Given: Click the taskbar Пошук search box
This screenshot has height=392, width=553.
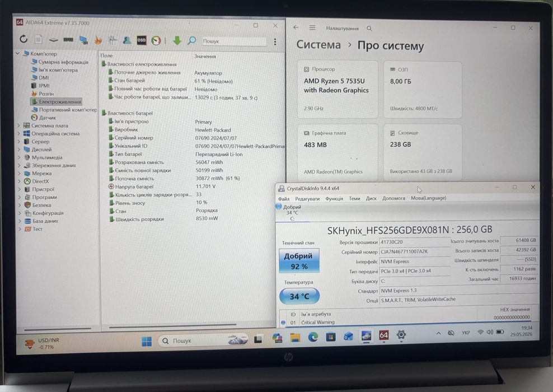Looking at the screenshot, I should coord(204,340).
